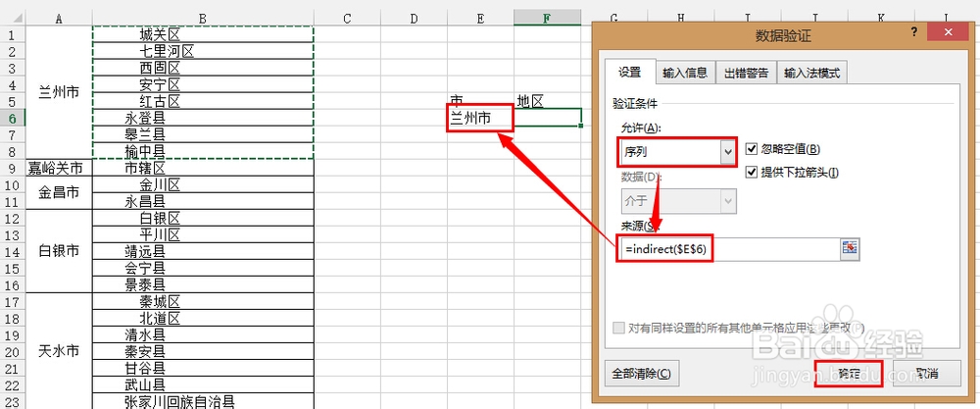Click the merged 兰州市 cell in column A
The image size is (980, 409).
coord(59,92)
